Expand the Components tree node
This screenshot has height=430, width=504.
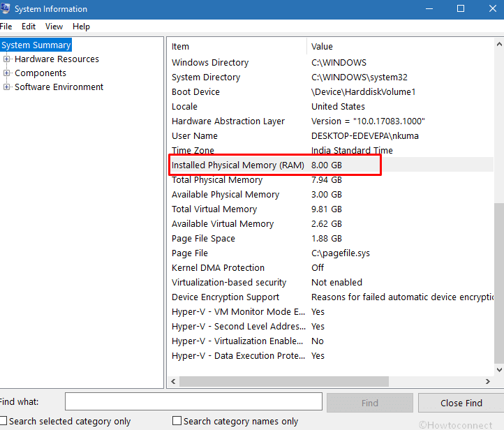(6, 73)
